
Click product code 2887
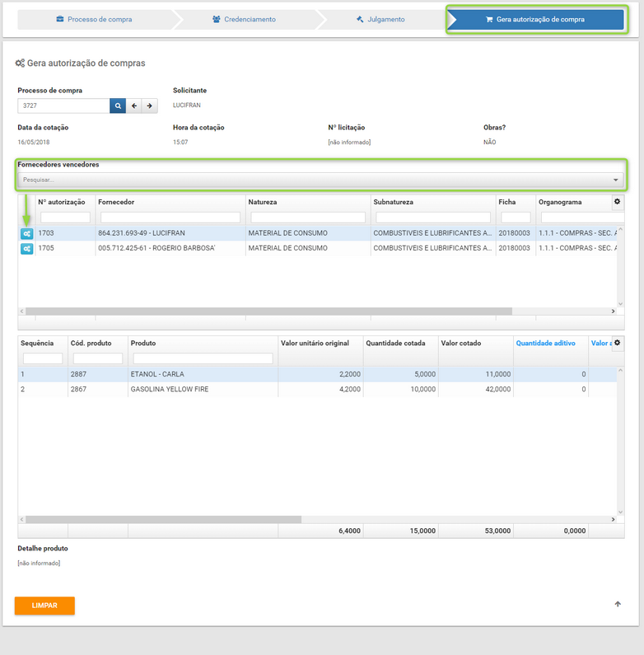pos(78,374)
